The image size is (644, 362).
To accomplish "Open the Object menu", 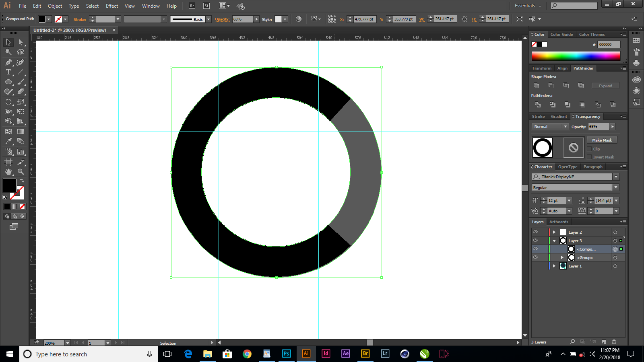I will (x=55, y=6).
